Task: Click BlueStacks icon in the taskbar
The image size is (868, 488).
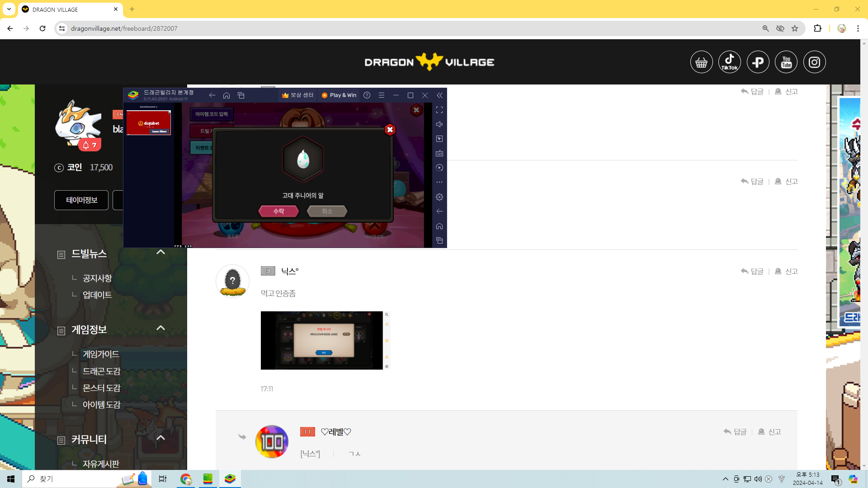Action: coord(230,479)
